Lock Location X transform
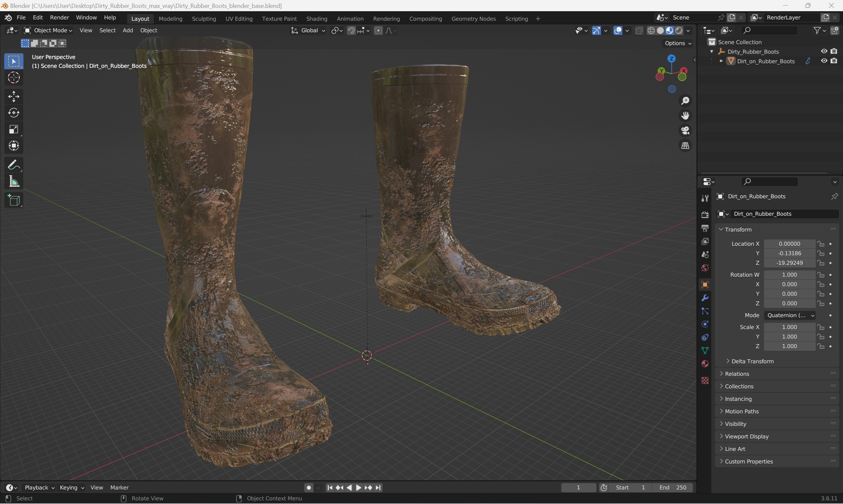843x504 pixels. (x=821, y=244)
